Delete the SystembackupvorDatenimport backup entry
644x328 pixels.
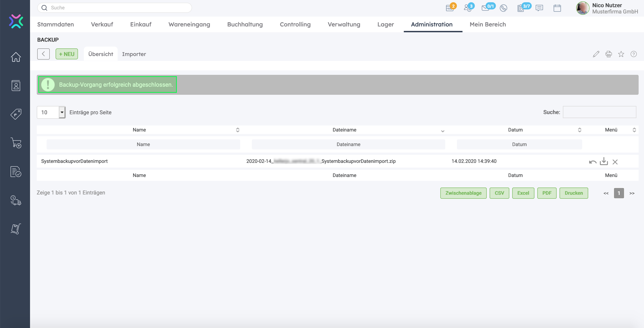[x=615, y=162]
